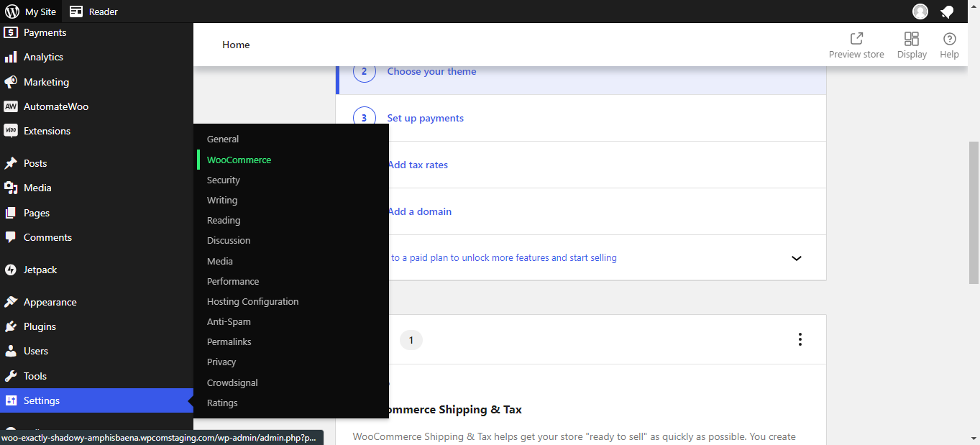Image resolution: width=980 pixels, height=445 pixels.
Task: Open the notifications bell icon
Action: pos(947,12)
